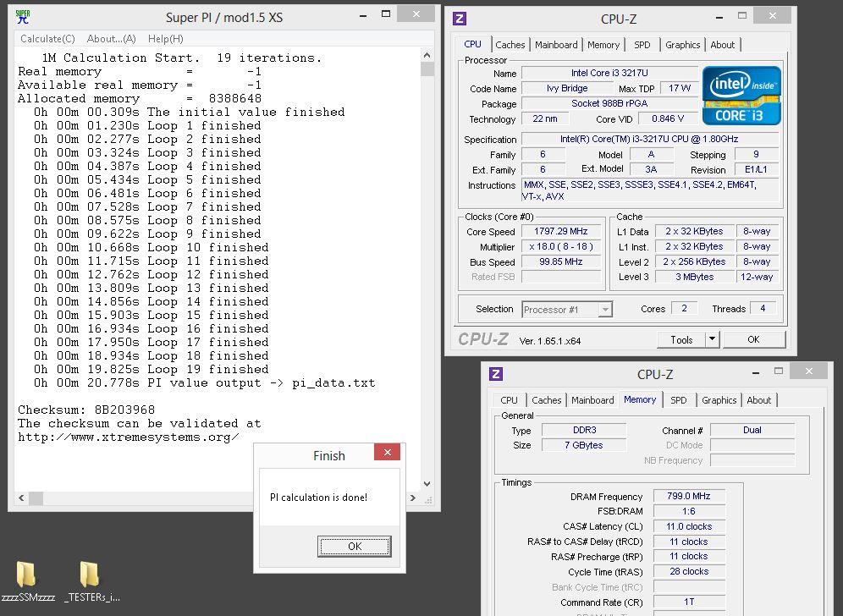Click the Name field 'Intel Core i3 3217U'
This screenshot has width=843, height=616.
(x=609, y=73)
